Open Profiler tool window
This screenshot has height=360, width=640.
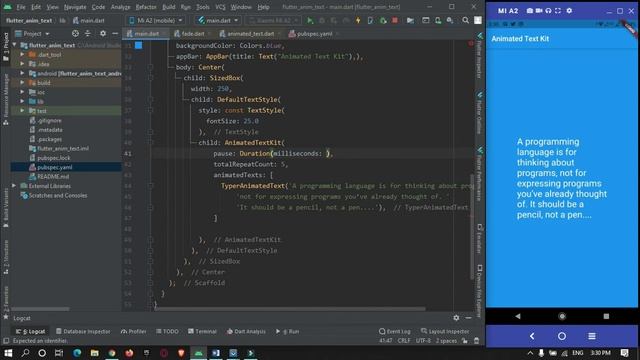pyautogui.click(x=133, y=331)
